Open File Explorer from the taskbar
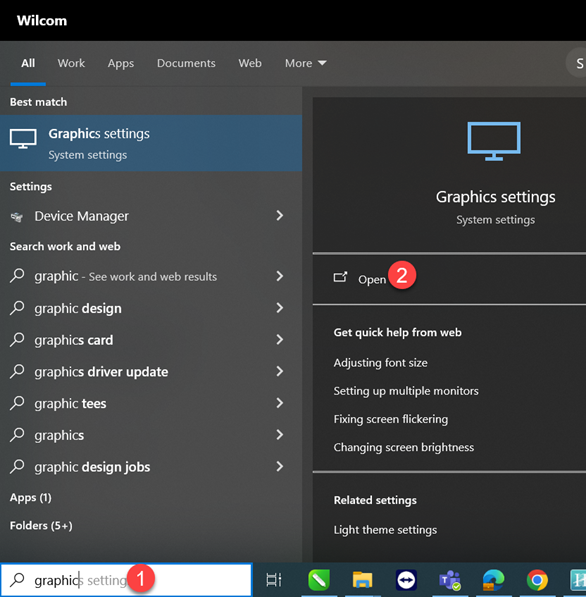This screenshot has width=586, height=597. pyautogui.click(x=362, y=580)
